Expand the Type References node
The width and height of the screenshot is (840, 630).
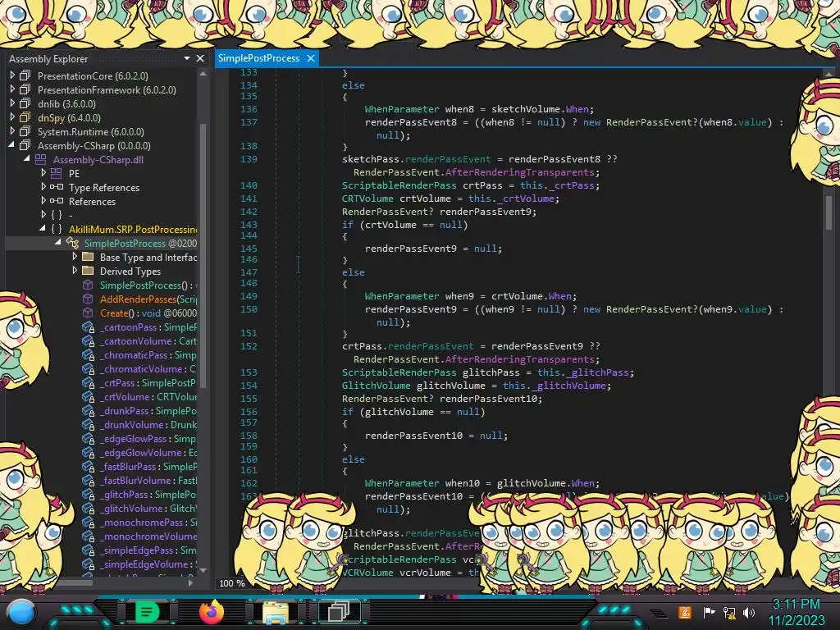(x=43, y=187)
